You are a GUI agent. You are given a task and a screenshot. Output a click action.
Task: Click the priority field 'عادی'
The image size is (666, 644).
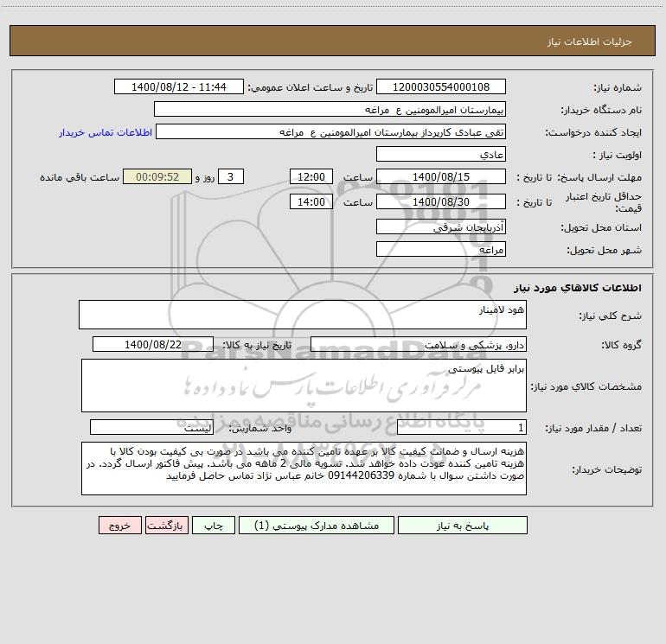[x=441, y=154]
